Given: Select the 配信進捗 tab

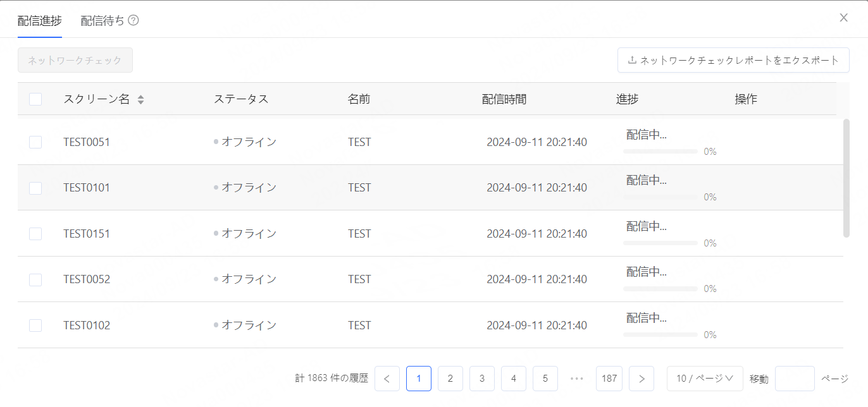Looking at the screenshot, I should 40,20.
